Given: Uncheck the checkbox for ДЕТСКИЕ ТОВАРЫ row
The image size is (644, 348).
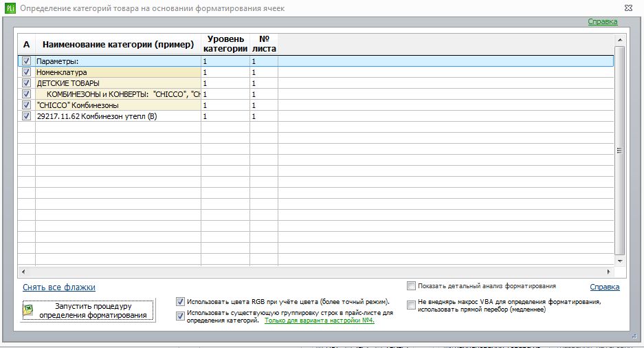Looking at the screenshot, I should click(x=26, y=83).
